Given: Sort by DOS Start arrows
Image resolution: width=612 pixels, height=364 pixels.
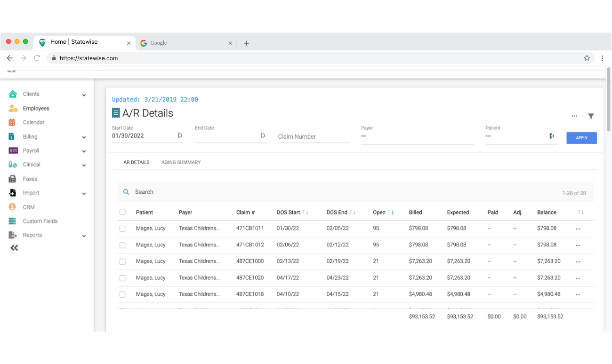Looking at the screenshot, I should [306, 213].
